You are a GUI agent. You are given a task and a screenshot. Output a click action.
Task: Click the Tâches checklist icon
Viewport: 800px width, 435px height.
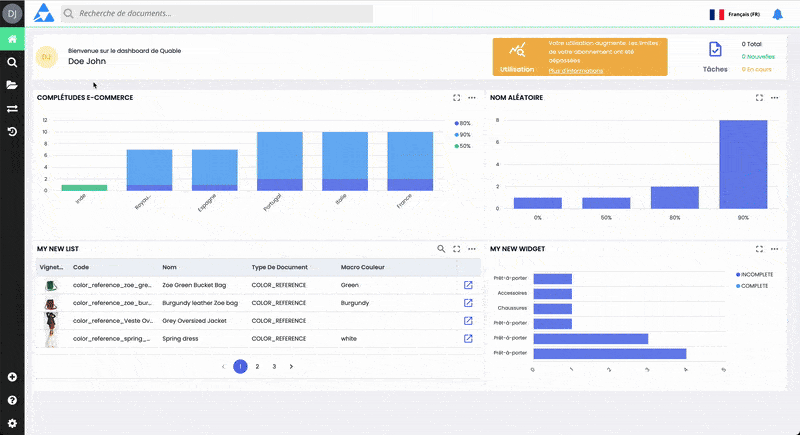pos(715,50)
